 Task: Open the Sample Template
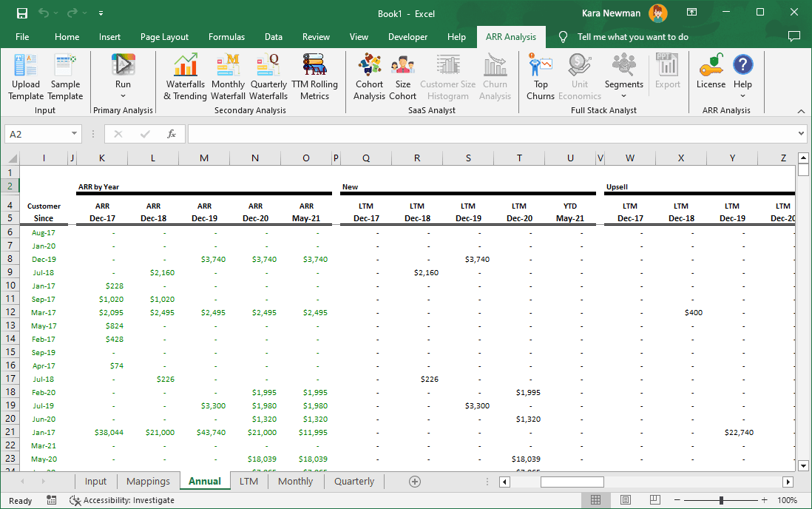coord(65,74)
